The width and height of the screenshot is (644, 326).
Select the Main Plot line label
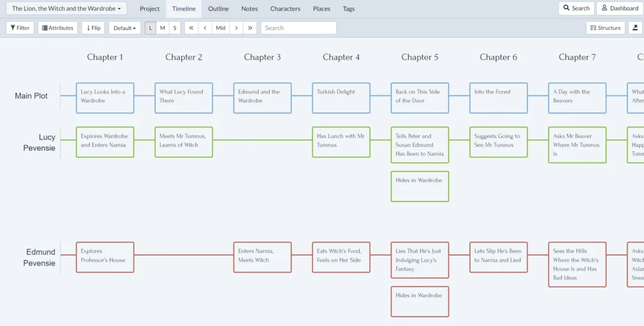(x=31, y=96)
